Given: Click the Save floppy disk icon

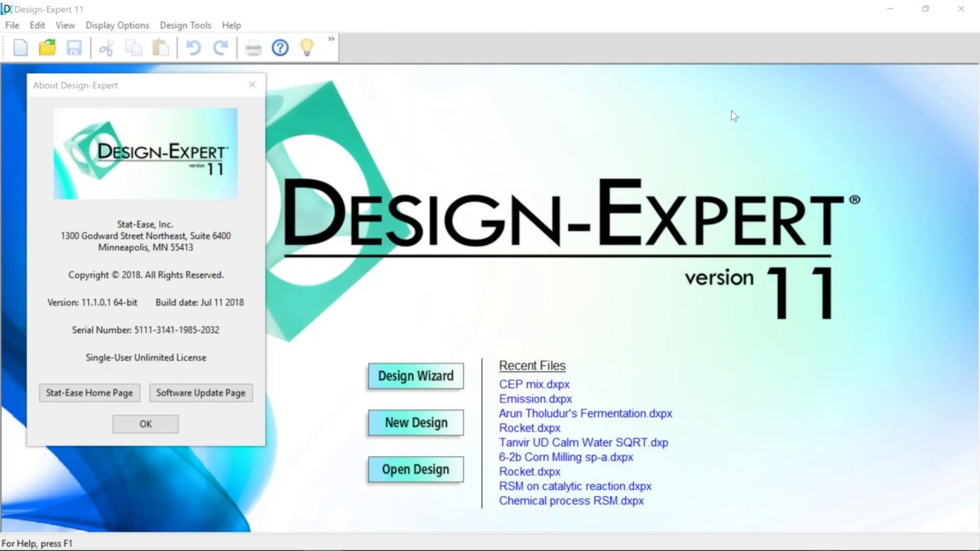Looking at the screenshot, I should point(74,48).
